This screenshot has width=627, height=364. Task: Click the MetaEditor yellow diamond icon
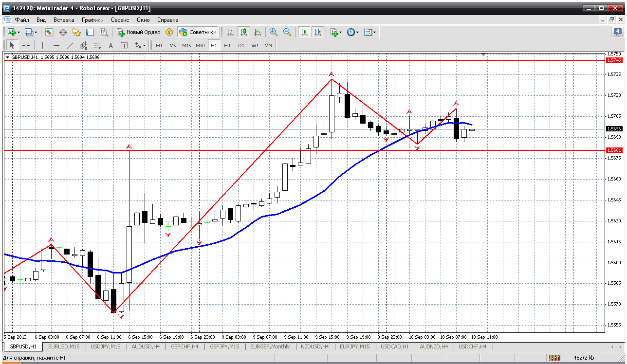pyautogui.click(x=169, y=32)
